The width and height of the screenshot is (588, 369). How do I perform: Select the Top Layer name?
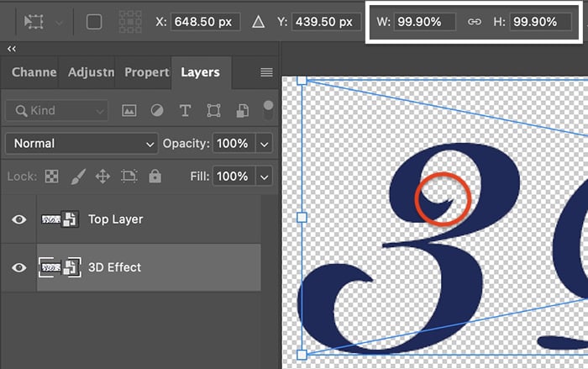tap(116, 219)
